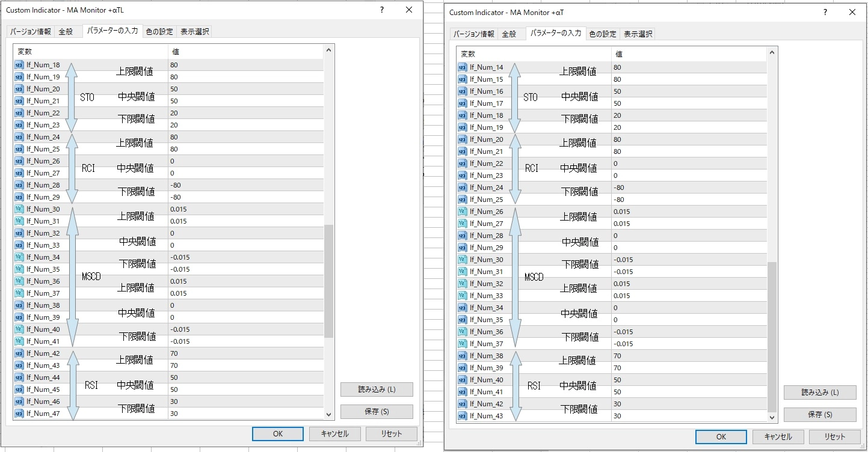Select If_Num_29 value -80 in +αTL window
The image size is (868, 452).
[176, 197]
